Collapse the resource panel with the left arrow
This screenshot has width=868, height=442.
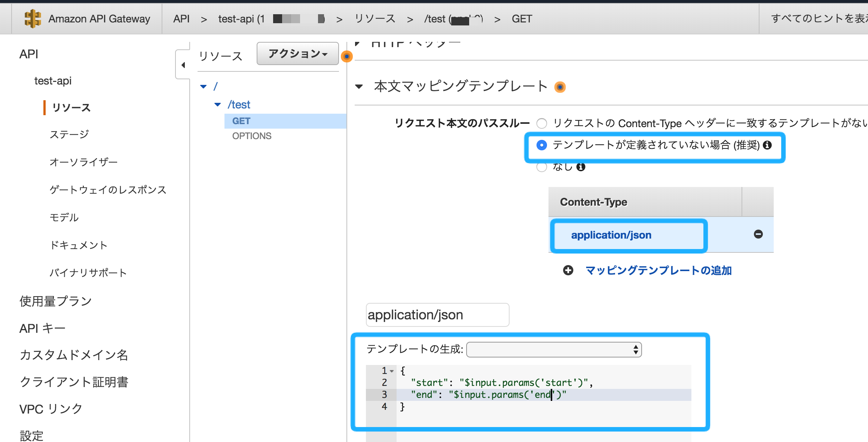tap(183, 65)
